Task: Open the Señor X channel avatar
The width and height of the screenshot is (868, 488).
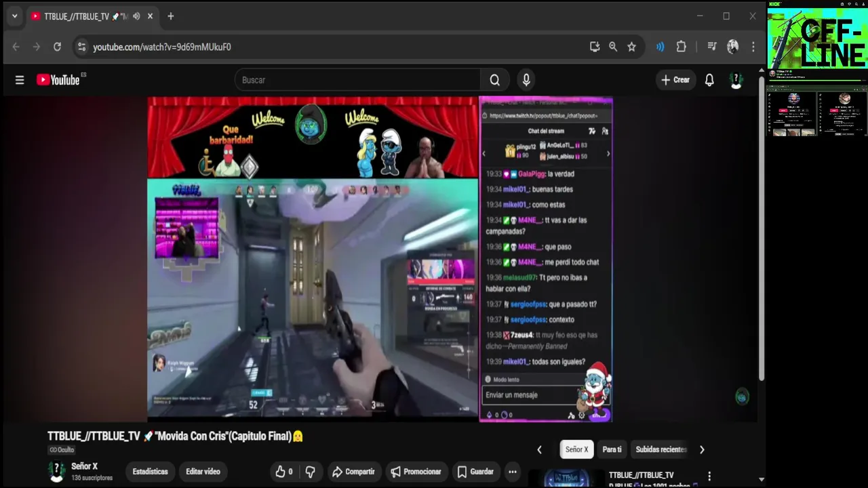Action: point(58,471)
